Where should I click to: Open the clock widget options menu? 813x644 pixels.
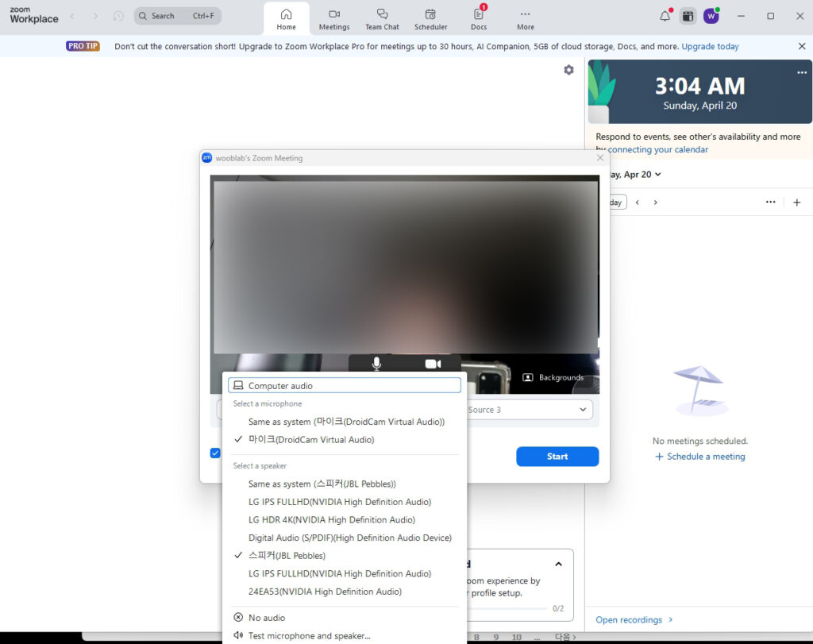tap(802, 72)
